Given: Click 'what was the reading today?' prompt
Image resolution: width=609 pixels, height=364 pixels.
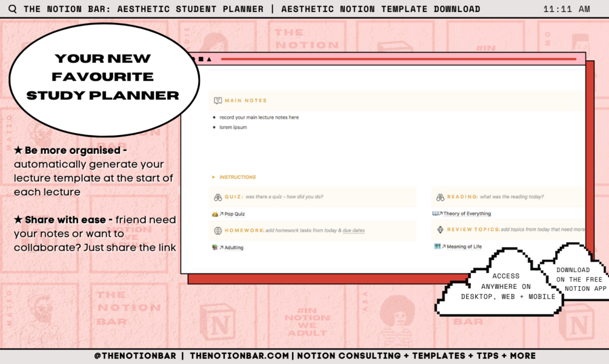Looking at the screenshot, I should tap(512, 197).
